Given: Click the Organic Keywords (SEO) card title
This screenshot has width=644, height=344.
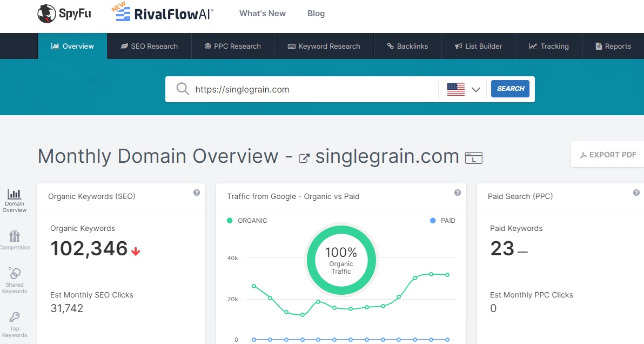Looking at the screenshot, I should pyautogui.click(x=92, y=196).
